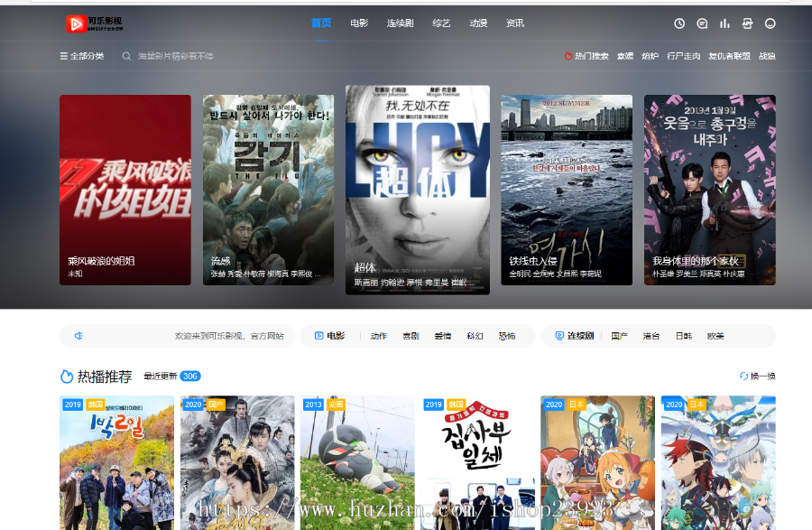
Task: Search hot keyword 行尸走肉
Action: pos(684,56)
